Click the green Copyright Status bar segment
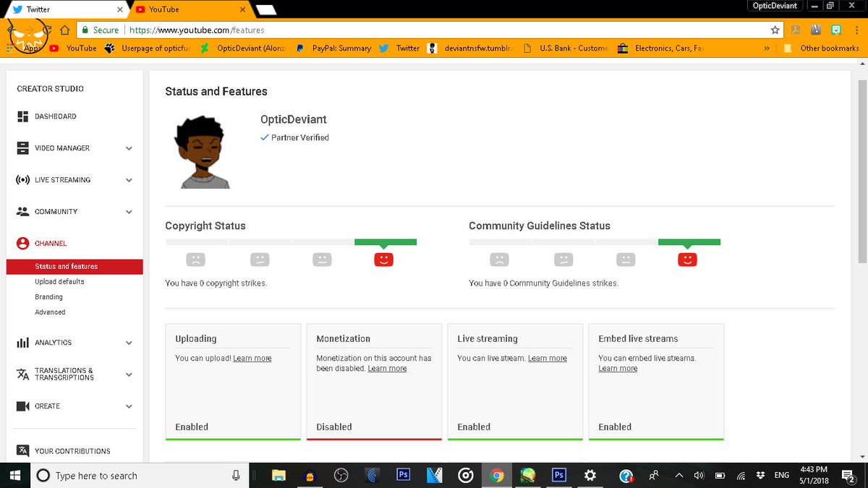Screen dimensions: 868x488 point(386,241)
